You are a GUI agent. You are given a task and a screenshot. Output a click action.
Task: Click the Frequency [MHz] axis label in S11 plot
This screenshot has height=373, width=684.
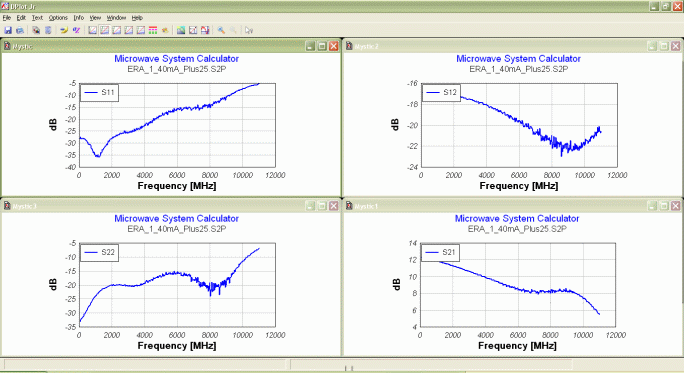tap(177, 186)
